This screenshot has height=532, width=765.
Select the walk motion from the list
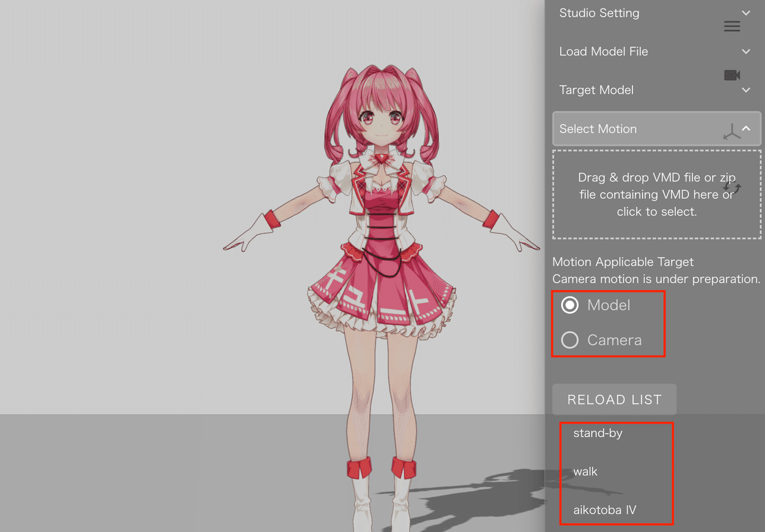585,471
